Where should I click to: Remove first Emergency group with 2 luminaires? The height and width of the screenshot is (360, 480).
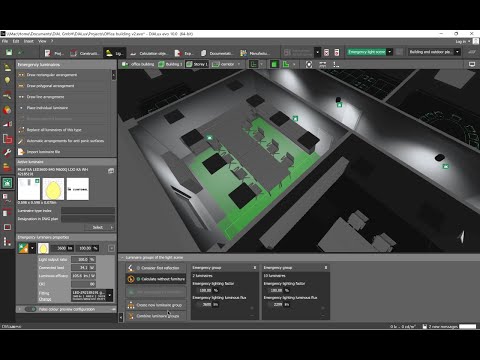[255, 268]
